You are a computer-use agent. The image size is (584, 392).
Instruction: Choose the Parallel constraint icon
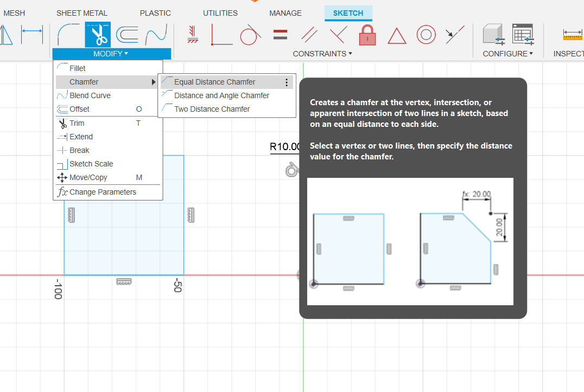[x=309, y=35]
